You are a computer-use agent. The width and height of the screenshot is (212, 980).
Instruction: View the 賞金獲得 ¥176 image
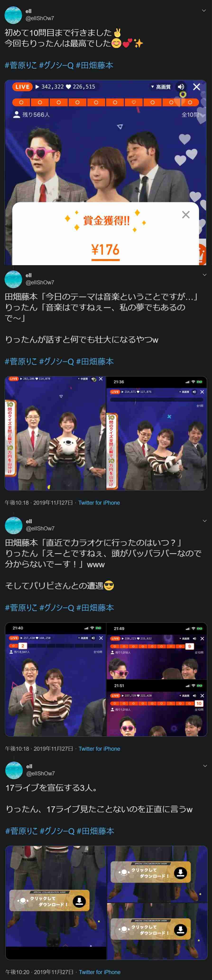[x=106, y=172]
